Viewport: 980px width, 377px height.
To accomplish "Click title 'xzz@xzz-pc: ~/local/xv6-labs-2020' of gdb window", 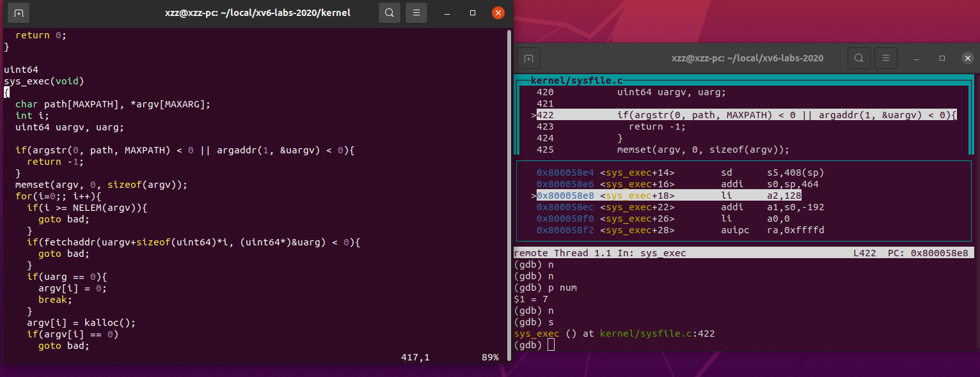I will (747, 58).
